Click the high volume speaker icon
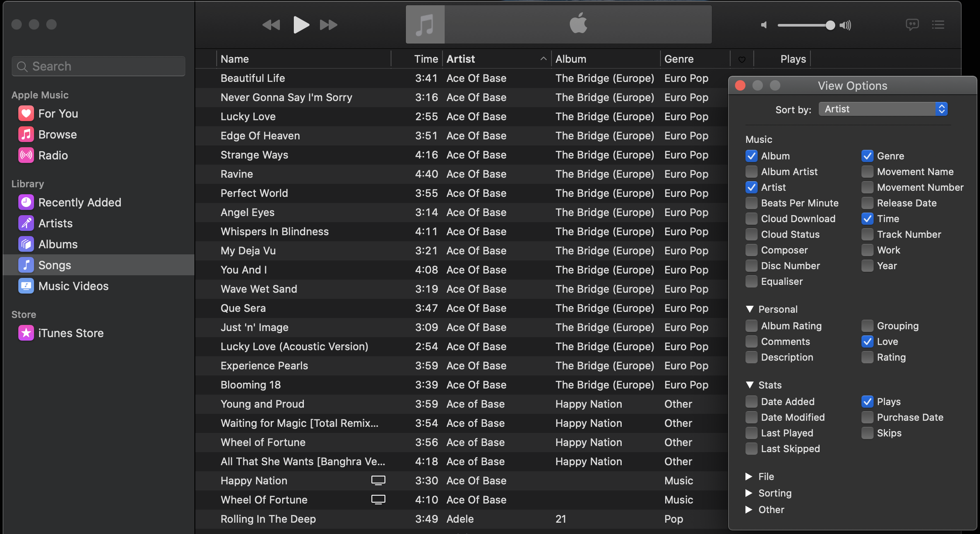This screenshot has height=534, width=980. (x=845, y=25)
